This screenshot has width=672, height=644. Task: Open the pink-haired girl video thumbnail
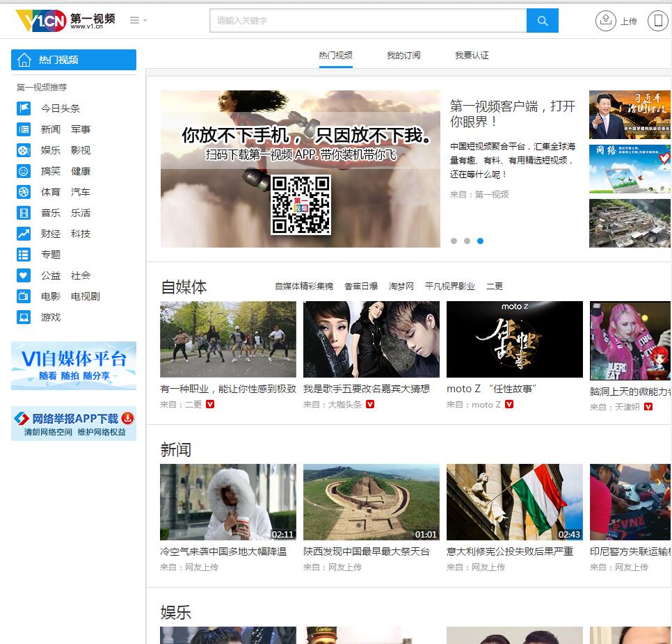pyautogui.click(x=630, y=341)
